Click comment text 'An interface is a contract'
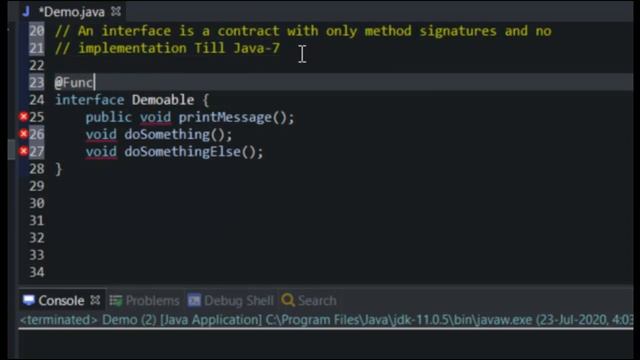 point(178,31)
